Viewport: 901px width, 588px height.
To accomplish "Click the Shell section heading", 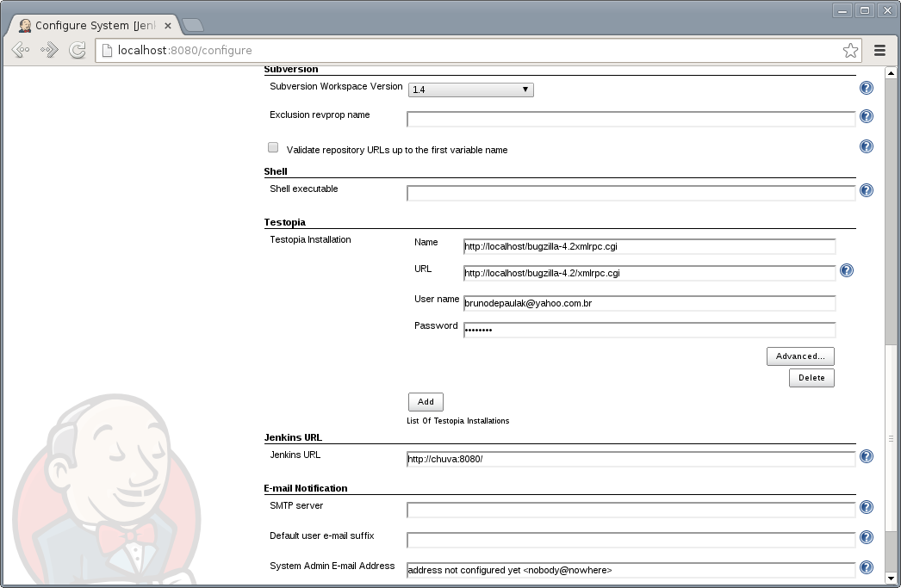I will (276, 171).
